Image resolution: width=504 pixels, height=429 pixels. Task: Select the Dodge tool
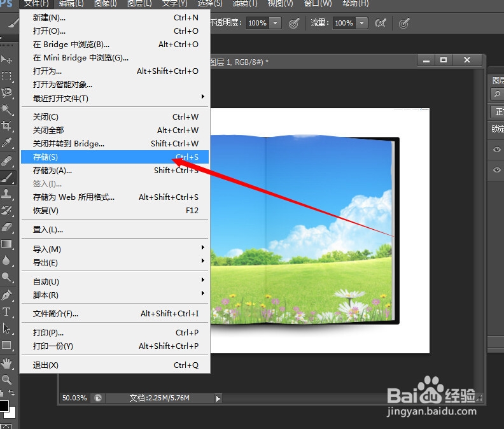tap(6, 277)
